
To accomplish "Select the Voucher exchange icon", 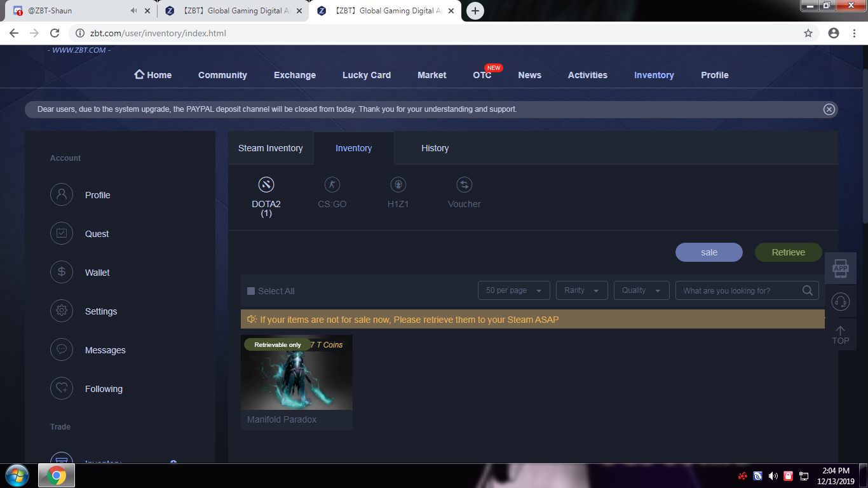I will [x=465, y=185].
